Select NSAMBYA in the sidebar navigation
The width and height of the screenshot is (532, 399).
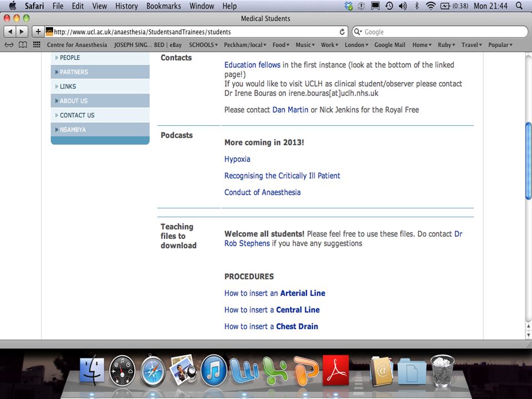pos(100,130)
